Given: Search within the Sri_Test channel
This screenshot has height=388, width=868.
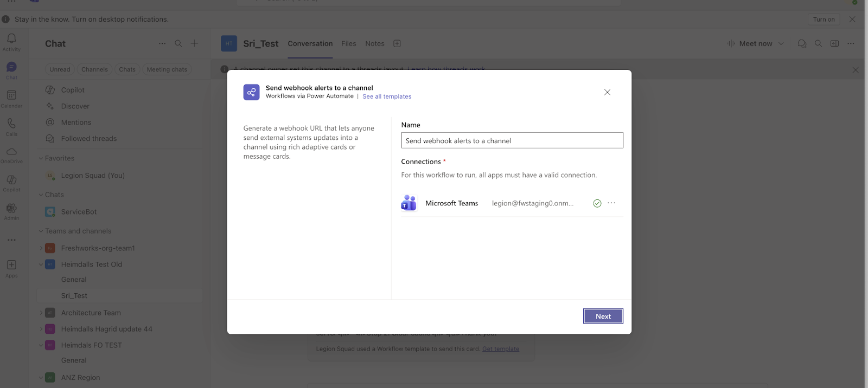Looking at the screenshot, I should click(x=818, y=43).
